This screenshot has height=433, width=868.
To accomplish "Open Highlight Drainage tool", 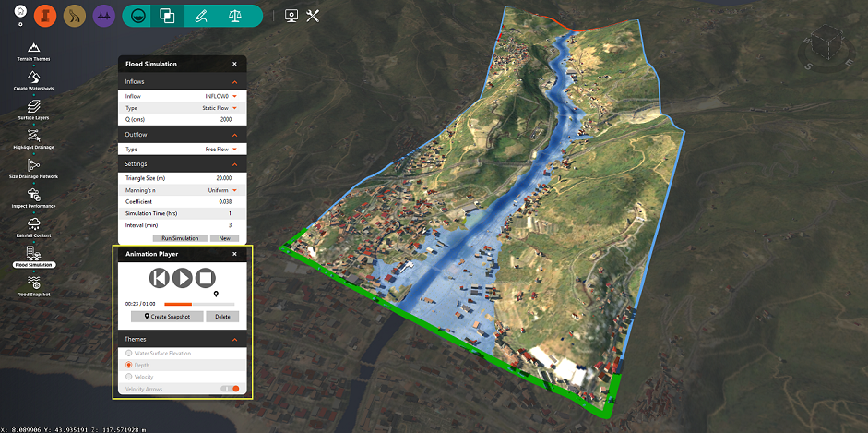I will 34,139.
